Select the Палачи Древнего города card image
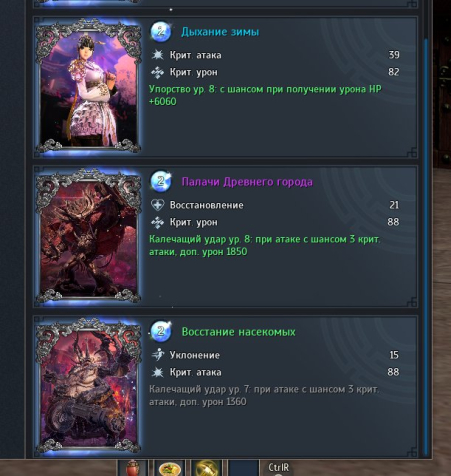Screen dimensions: 451x476 tap(88, 236)
